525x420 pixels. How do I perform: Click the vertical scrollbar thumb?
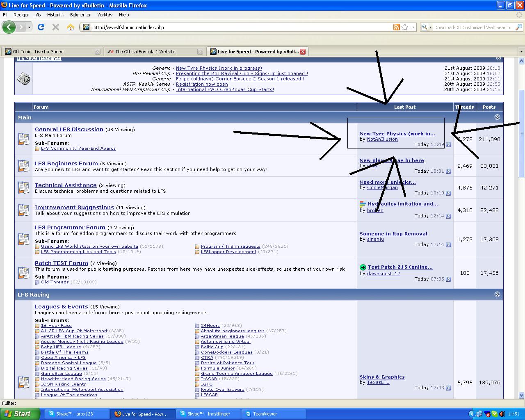coord(521,134)
